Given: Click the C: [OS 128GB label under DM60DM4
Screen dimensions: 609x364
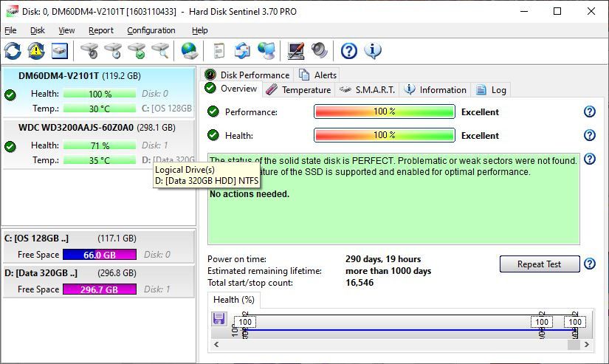Looking at the screenshot, I should tap(167, 109).
